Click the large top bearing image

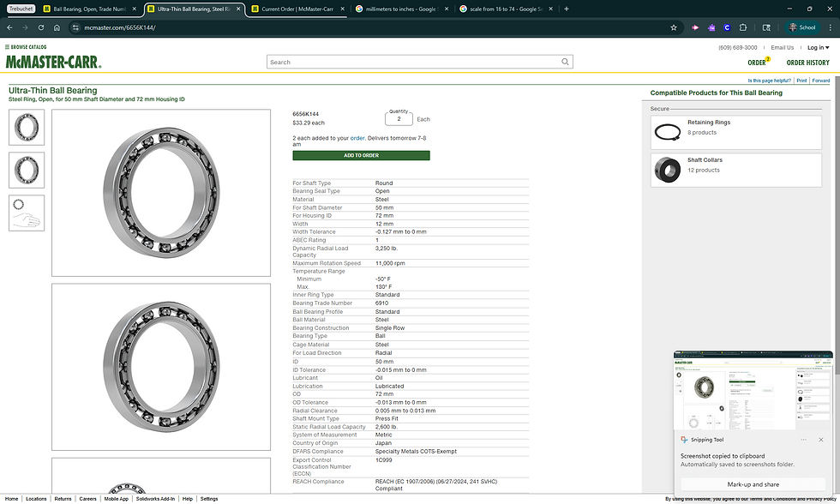pos(161,193)
